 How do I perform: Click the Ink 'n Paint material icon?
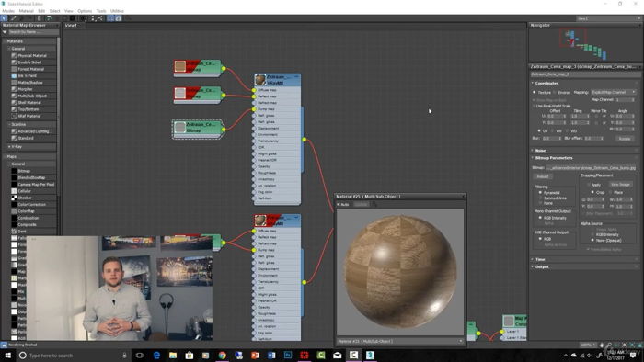click(x=14, y=75)
